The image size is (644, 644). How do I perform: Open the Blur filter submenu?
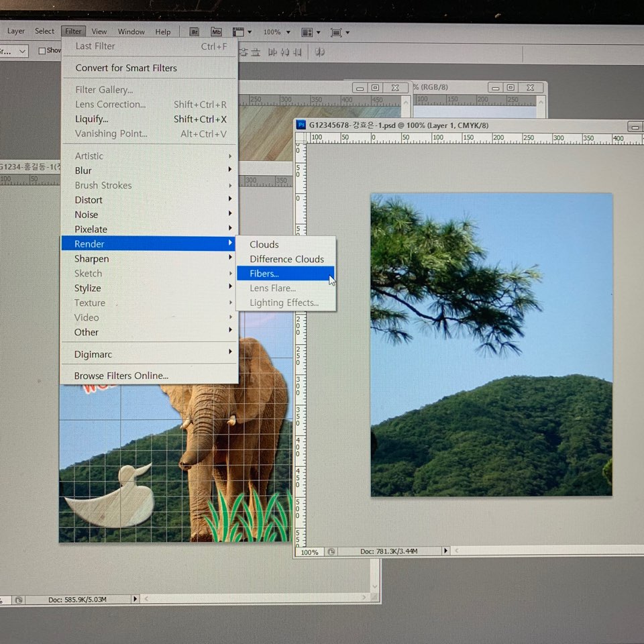84,170
